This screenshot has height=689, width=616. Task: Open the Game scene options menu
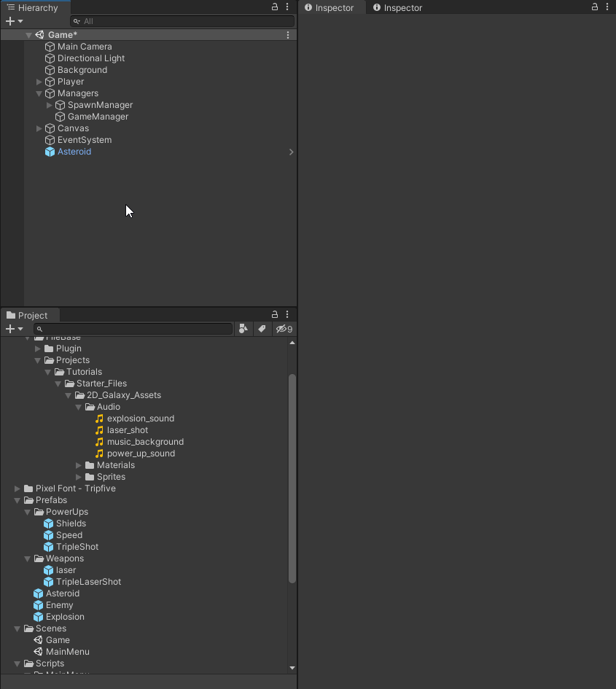288,35
